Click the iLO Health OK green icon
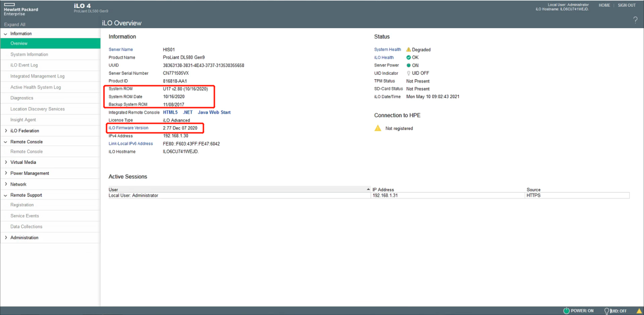Screen dimensions: 644x315 tap(409, 57)
